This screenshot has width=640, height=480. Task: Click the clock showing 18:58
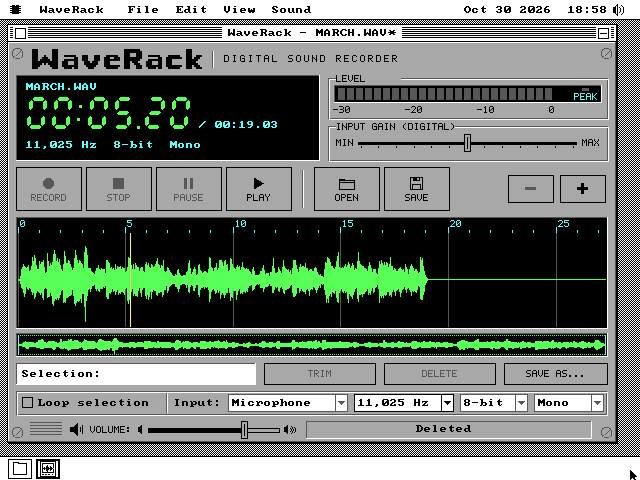(587, 9)
